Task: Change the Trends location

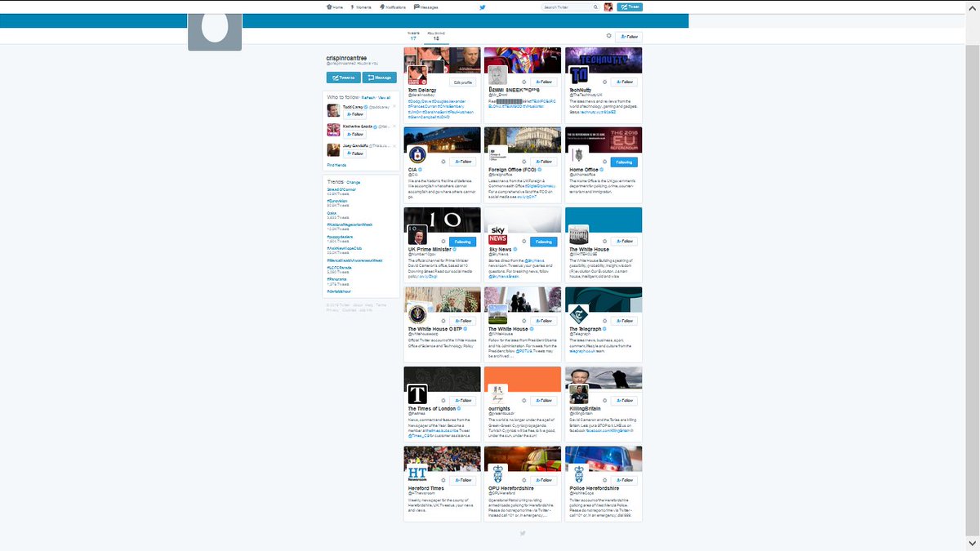Action: click(x=353, y=182)
